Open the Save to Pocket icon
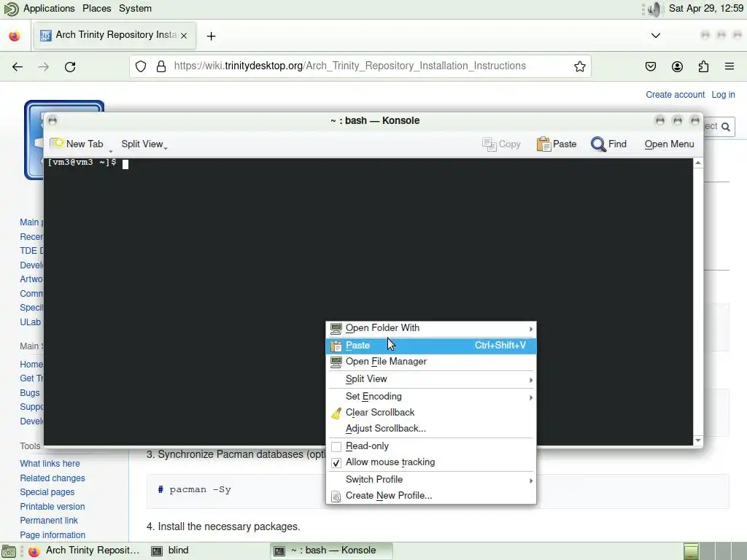The height and width of the screenshot is (560, 747). (x=651, y=66)
